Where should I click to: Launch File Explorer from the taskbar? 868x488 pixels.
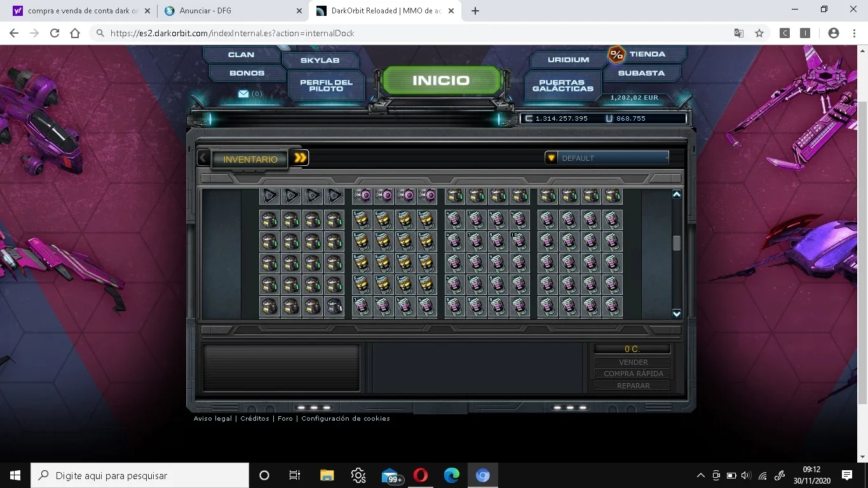coord(327,475)
